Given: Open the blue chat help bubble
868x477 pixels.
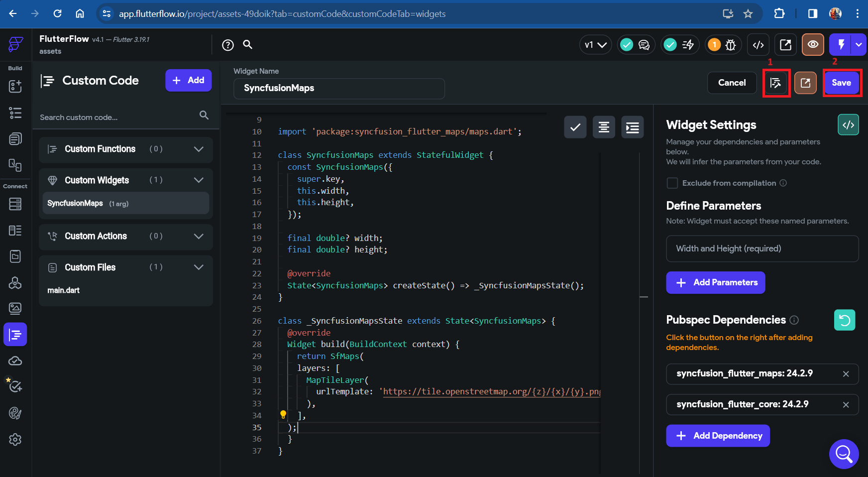Looking at the screenshot, I should point(844,454).
